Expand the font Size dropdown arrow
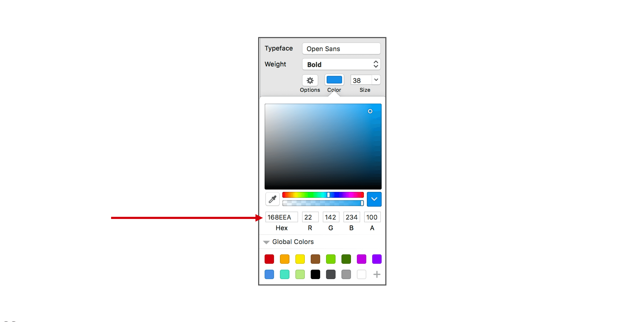Viewport: 644px width, 322px height. (376, 80)
